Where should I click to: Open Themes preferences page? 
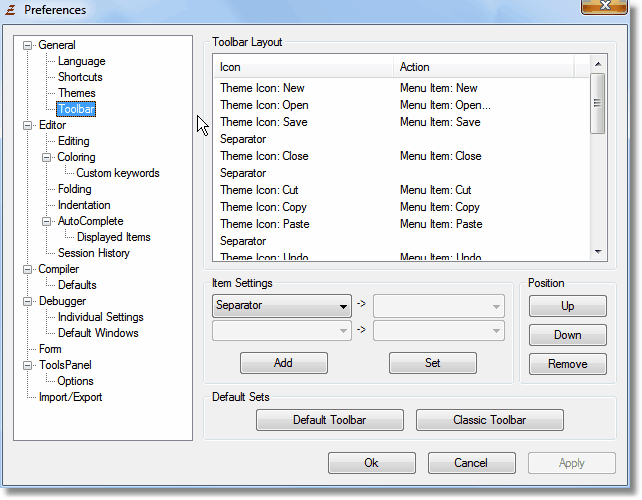[76, 93]
